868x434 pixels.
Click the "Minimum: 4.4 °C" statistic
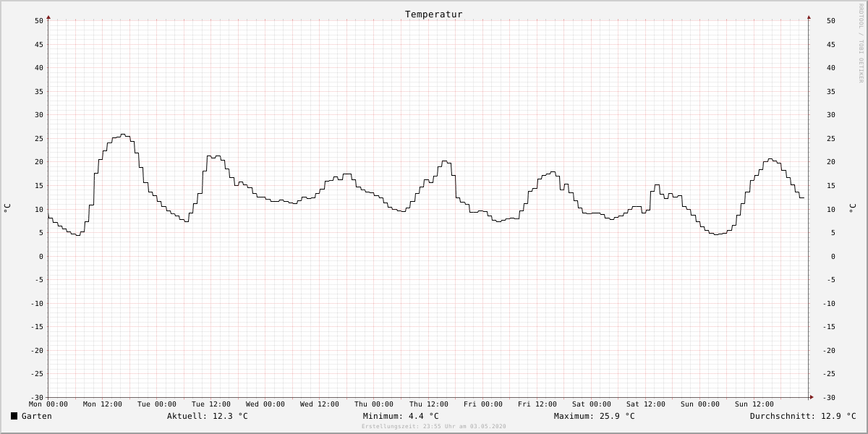(x=401, y=416)
